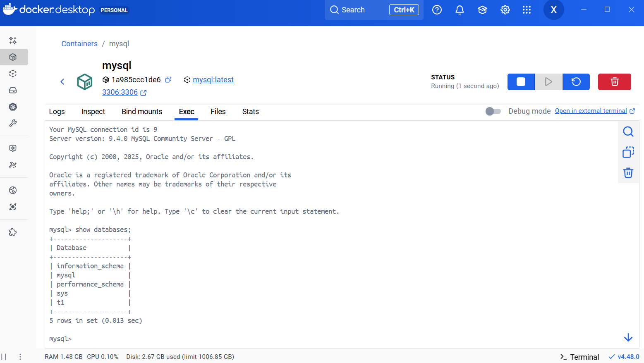The width and height of the screenshot is (644, 363).
Task: Open Images view in sidebar
Action: coord(13,74)
